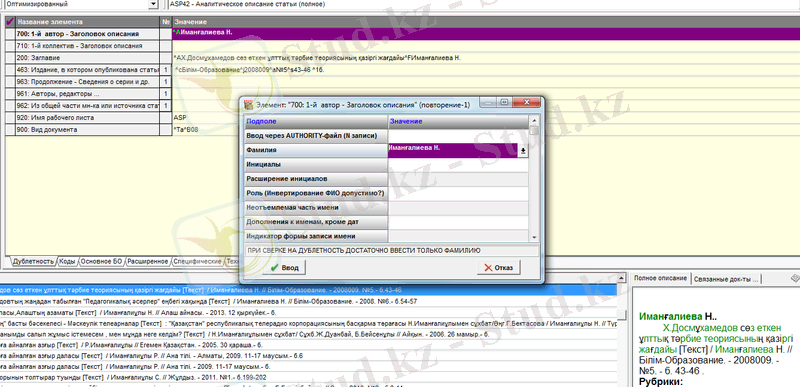Click the dialog's vertical scrollbar thumb
800x387 pixels.
point(534,131)
